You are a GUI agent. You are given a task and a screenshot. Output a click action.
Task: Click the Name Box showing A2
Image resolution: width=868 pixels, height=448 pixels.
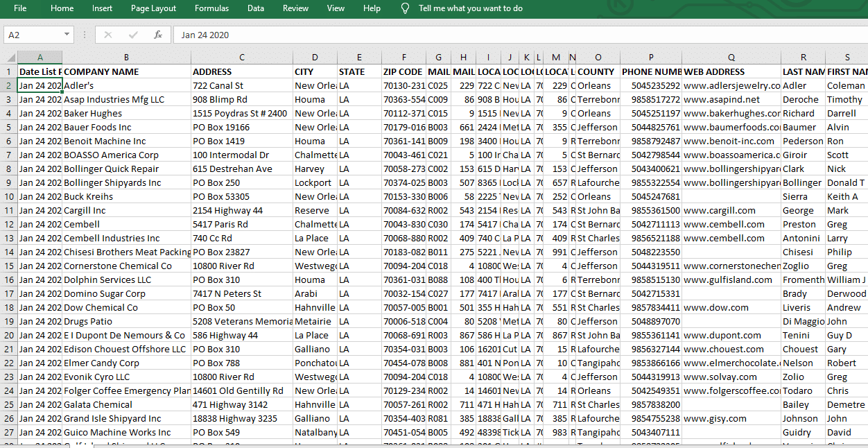[x=32, y=35]
